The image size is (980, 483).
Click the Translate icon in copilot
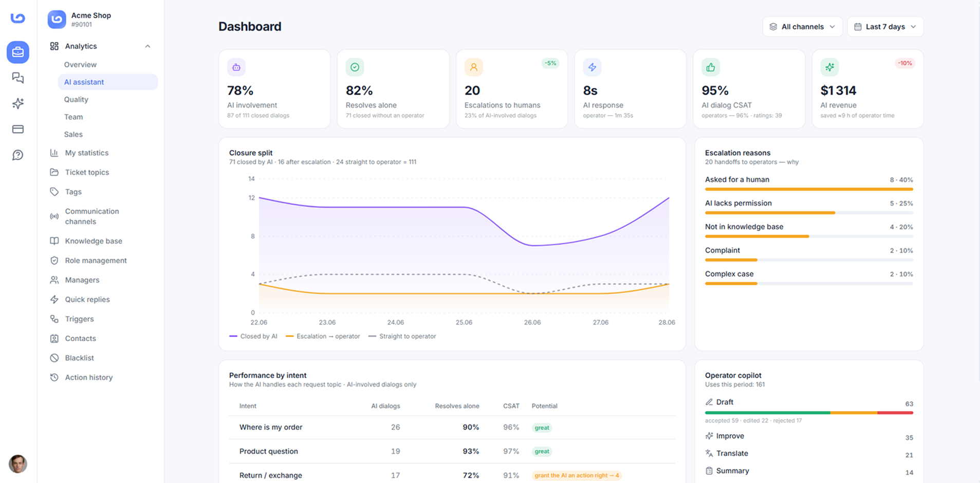tap(709, 454)
